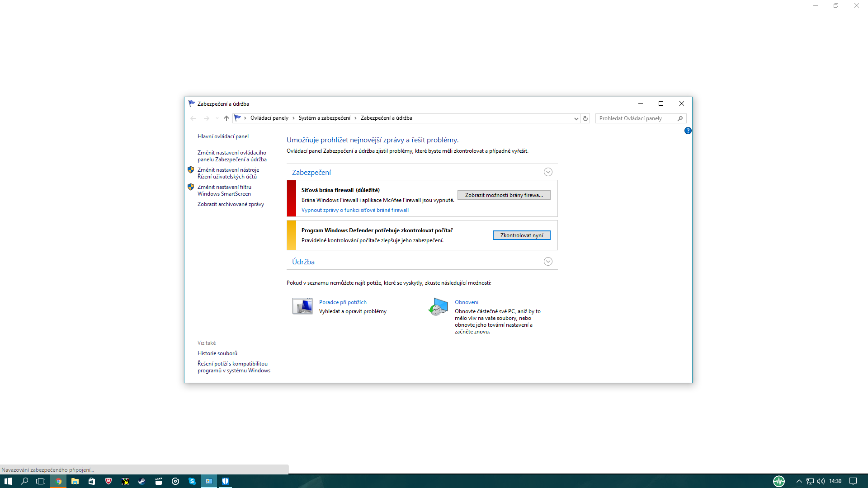This screenshot has height=488, width=868.
Task: Open McAfee from the taskbar
Action: click(108, 481)
